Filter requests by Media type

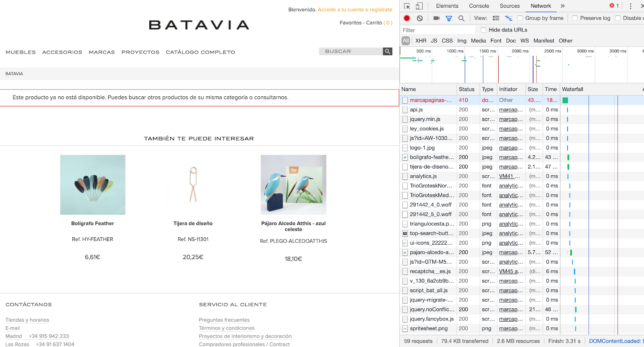(478, 41)
